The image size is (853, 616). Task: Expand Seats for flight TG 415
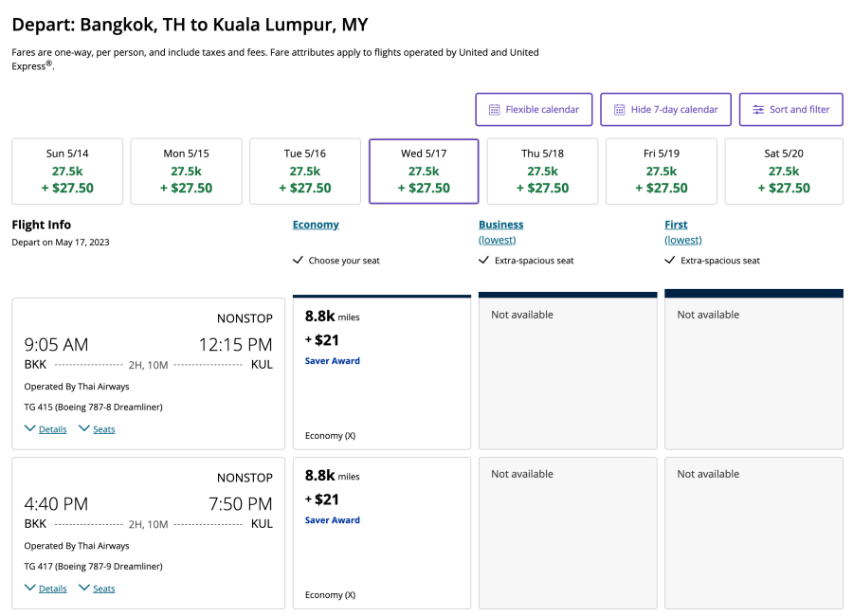pyautogui.click(x=97, y=429)
